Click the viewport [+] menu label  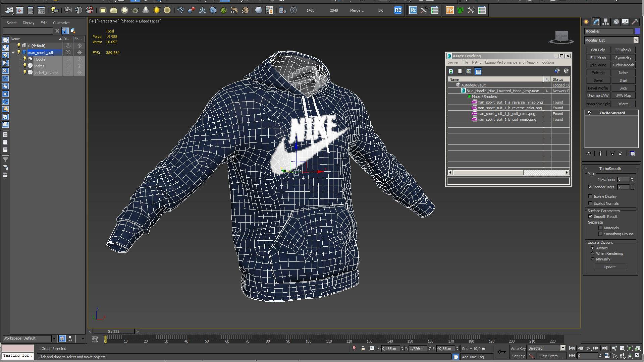[92, 21]
